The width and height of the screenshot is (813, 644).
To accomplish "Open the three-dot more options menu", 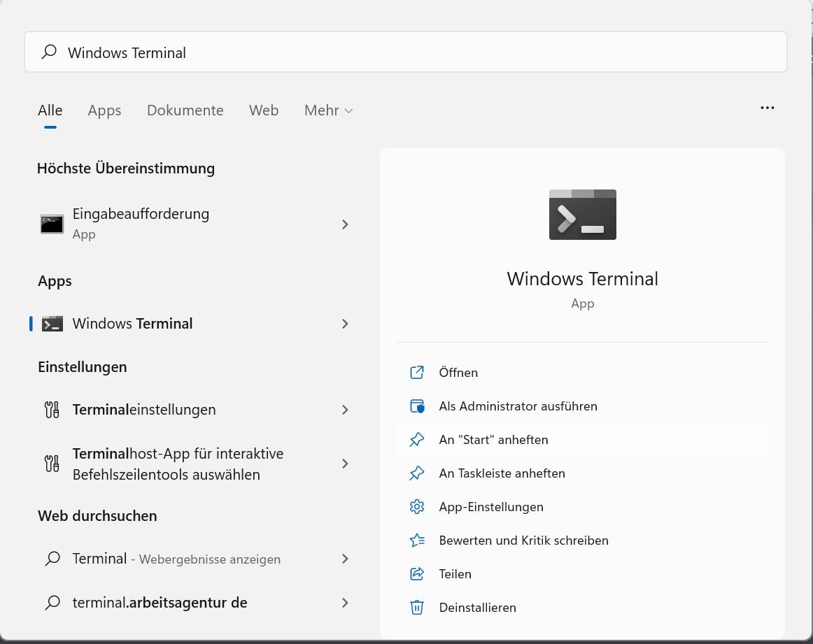I will point(768,108).
